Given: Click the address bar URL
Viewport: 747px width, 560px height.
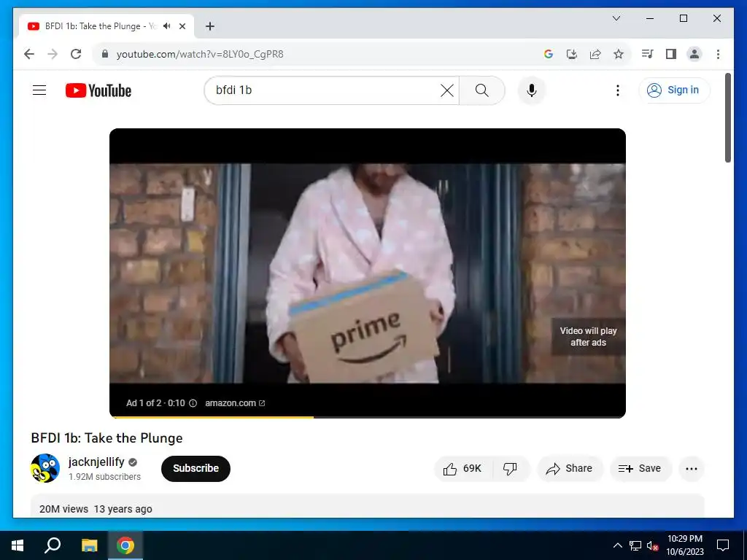Looking at the screenshot, I should tap(200, 54).
